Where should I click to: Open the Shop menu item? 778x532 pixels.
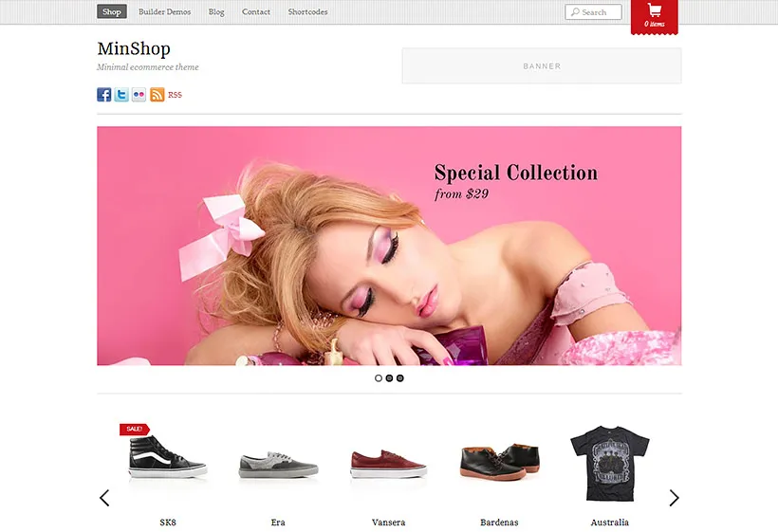(x=112, y=11)
